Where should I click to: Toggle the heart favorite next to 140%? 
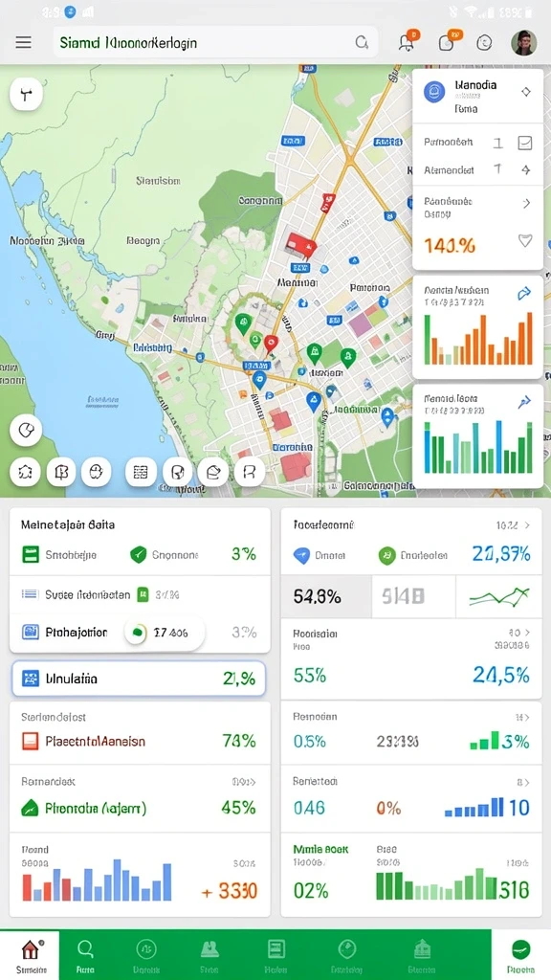pos(525,240)
